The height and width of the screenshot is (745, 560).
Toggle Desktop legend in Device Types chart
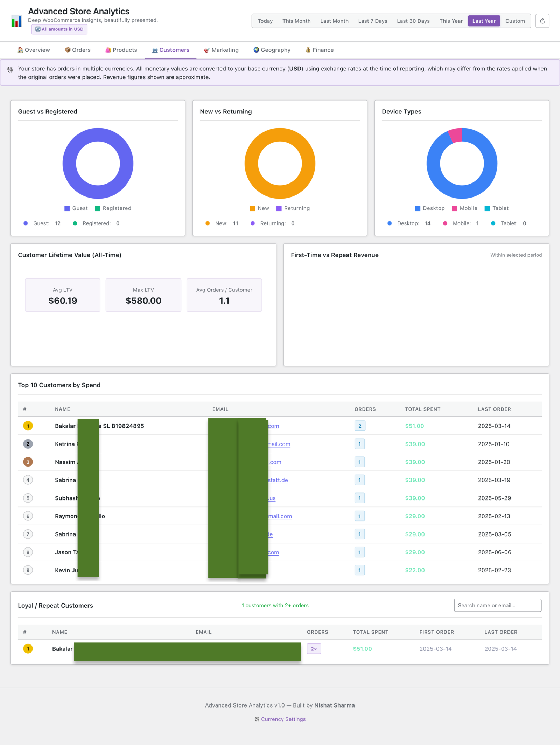(x=430, y=208)
